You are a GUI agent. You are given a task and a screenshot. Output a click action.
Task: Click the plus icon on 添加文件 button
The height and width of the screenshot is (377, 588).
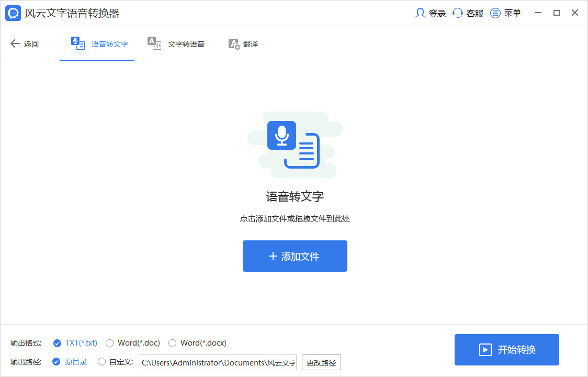273,256
